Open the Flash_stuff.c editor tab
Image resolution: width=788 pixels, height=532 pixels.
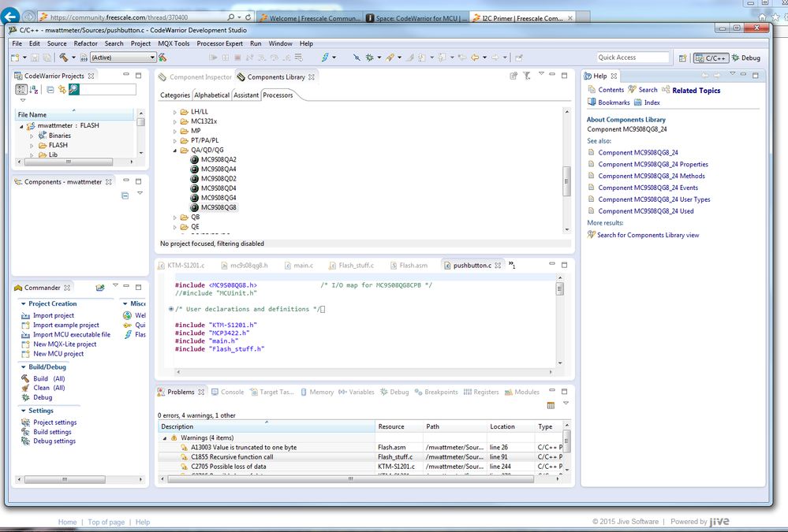tap(356, 266)
